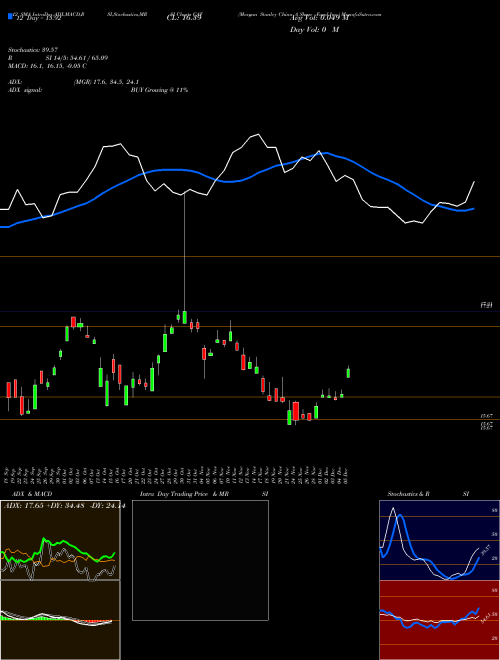The image size is (500, 660).
Task: Click the 'SI 14/3: 54.61 / 63.09' value
Action: point(77,58)
